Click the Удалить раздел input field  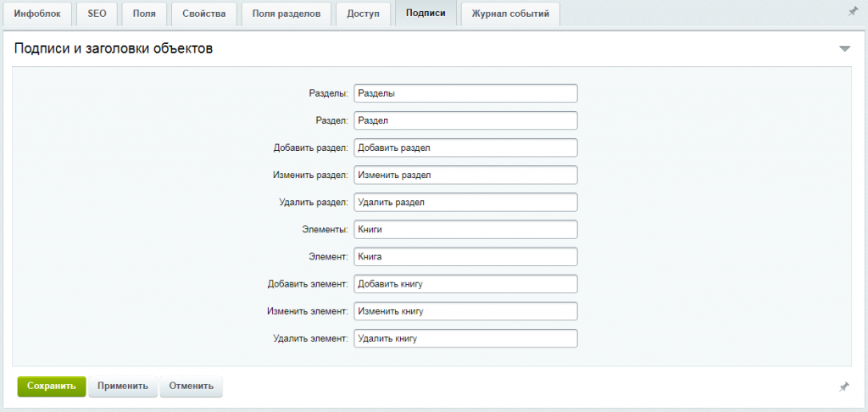(465, 202)
